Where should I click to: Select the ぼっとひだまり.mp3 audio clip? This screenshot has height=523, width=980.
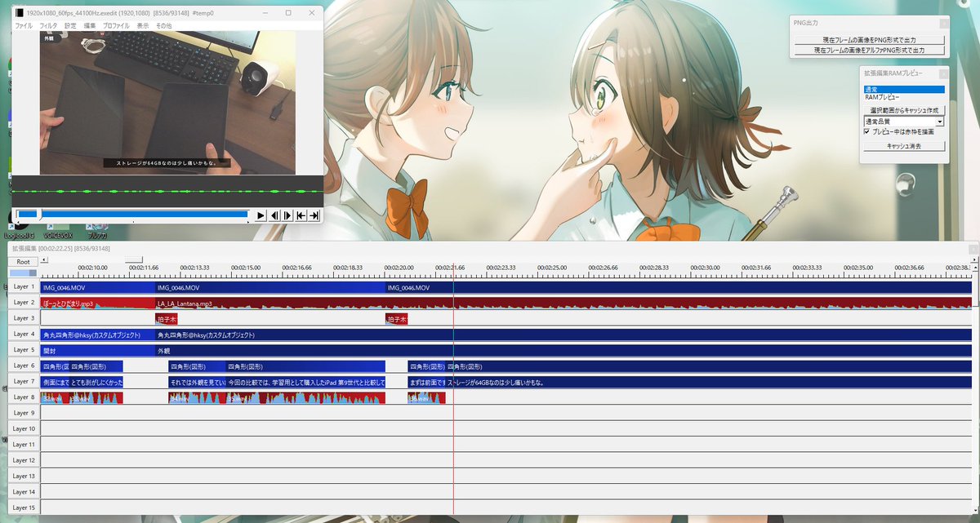[98, 303]
